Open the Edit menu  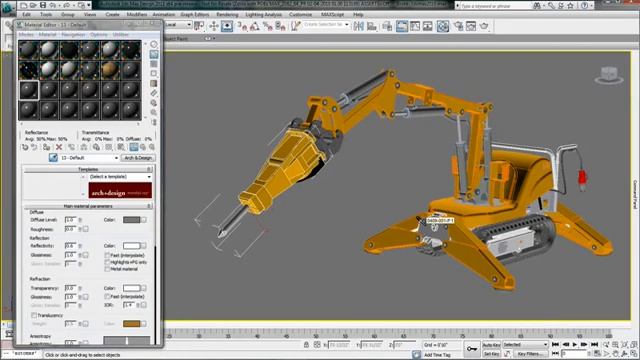click(27, 15)
